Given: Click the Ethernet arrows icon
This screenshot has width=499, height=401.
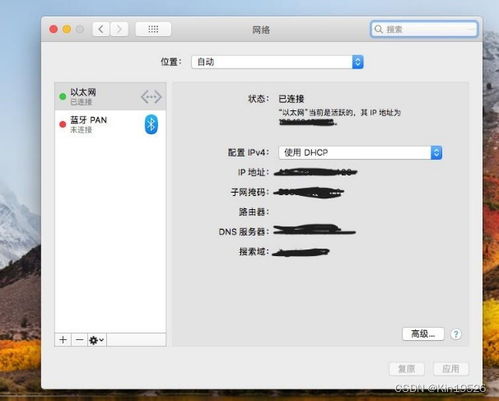Looking at the screenshot, I should pos(151,97).
